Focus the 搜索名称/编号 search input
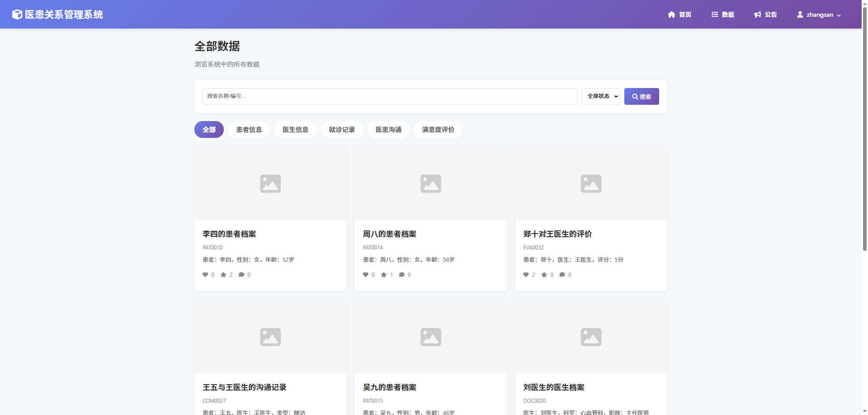Screen dimensions: 868x415 390,96
